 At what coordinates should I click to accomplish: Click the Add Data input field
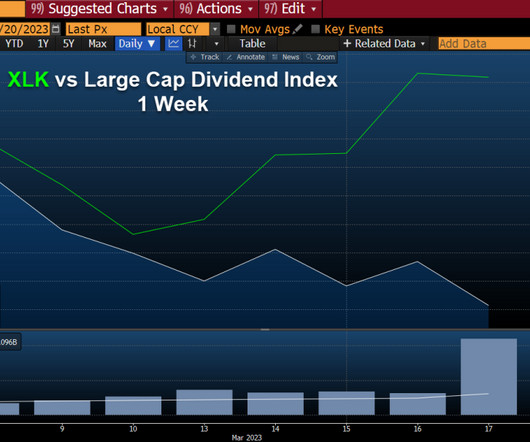pyautogui.click(x=484, y=44)
